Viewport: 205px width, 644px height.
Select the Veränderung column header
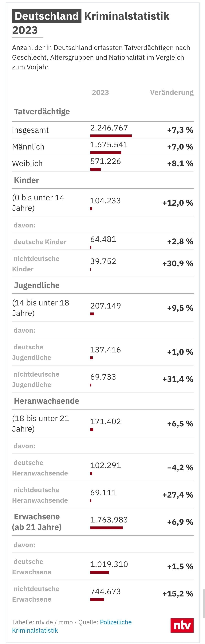tap(172, 92)
